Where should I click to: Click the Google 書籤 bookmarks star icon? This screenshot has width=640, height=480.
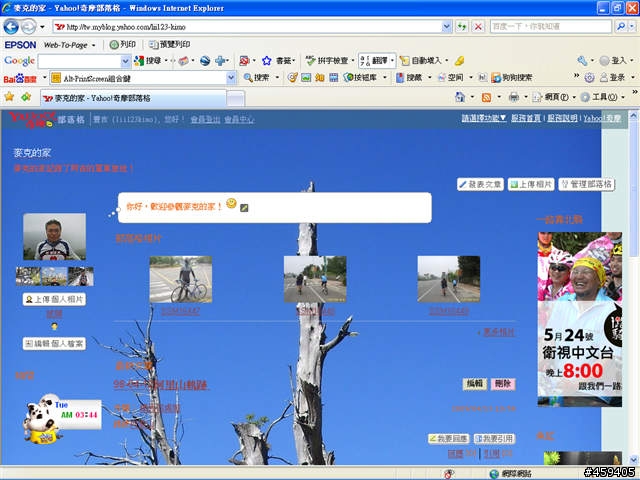pyautogui.click(x=267, y=61)
